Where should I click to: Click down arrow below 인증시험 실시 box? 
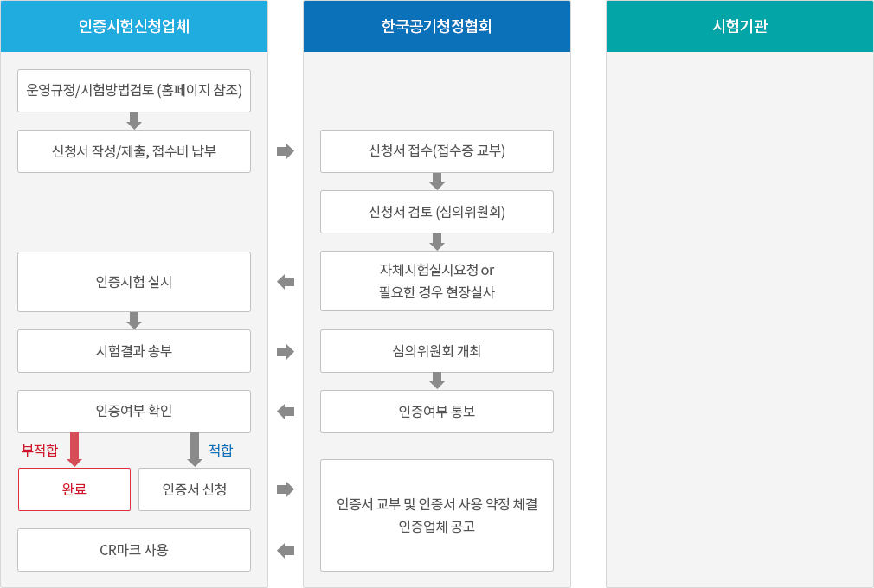click(134, 321)
